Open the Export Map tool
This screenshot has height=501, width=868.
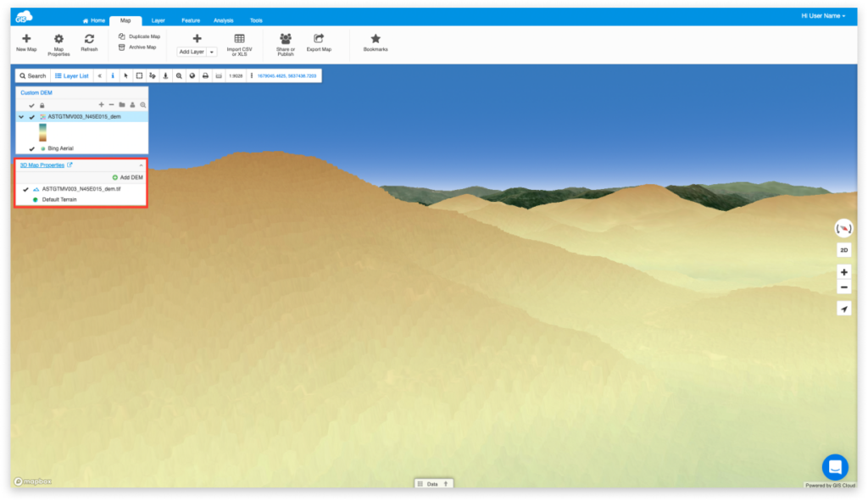[x=320, y=40]
